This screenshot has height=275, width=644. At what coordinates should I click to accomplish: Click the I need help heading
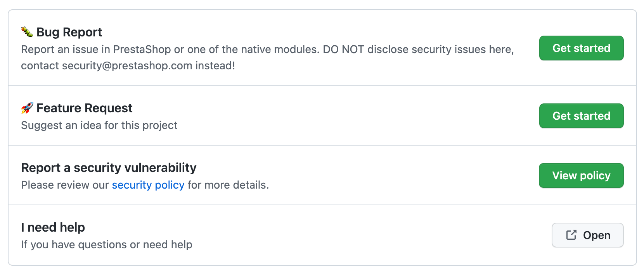coord(53,227)
